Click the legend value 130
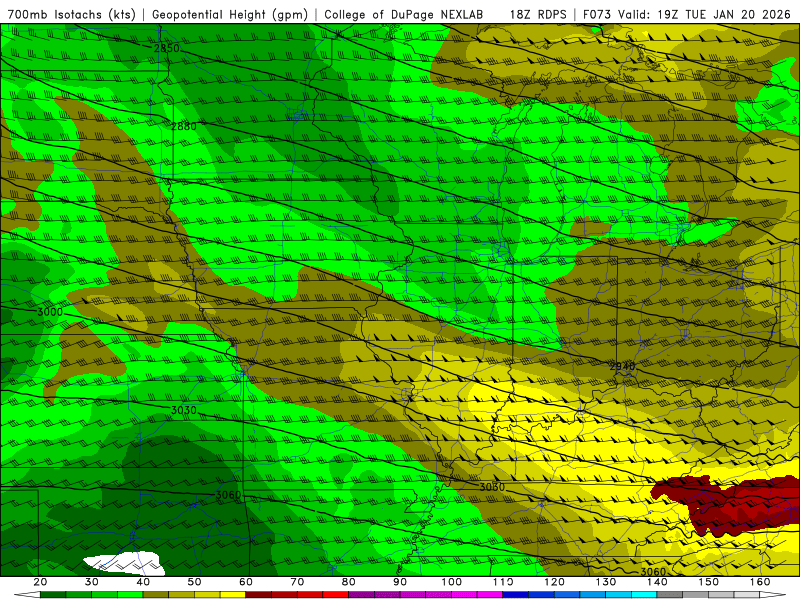 coord(606,582)
